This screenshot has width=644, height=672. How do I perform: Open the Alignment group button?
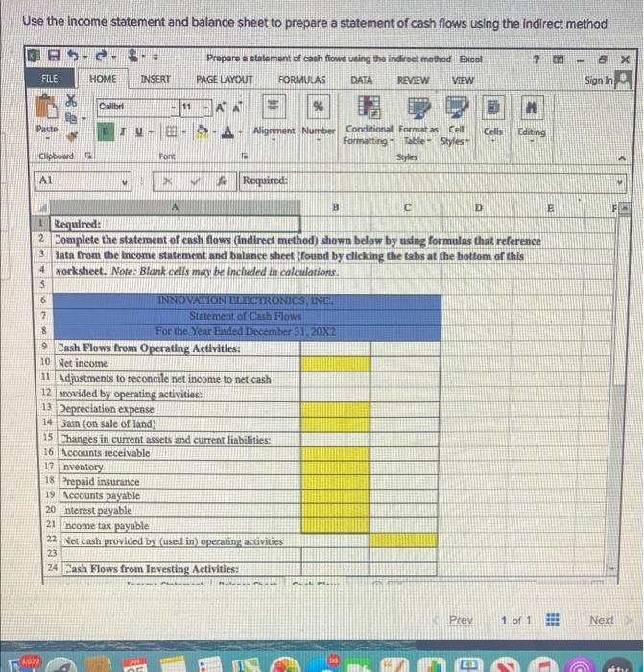(274, 117)
